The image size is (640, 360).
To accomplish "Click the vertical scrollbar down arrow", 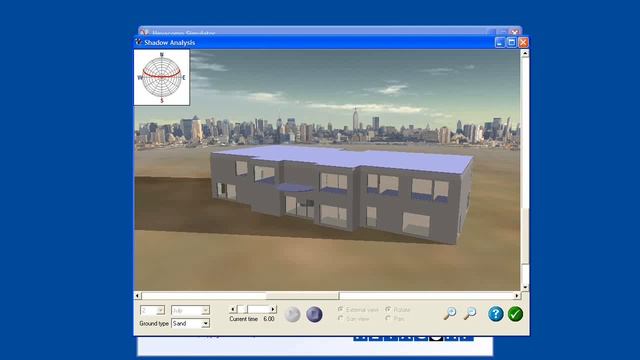I will coord(525,287).
